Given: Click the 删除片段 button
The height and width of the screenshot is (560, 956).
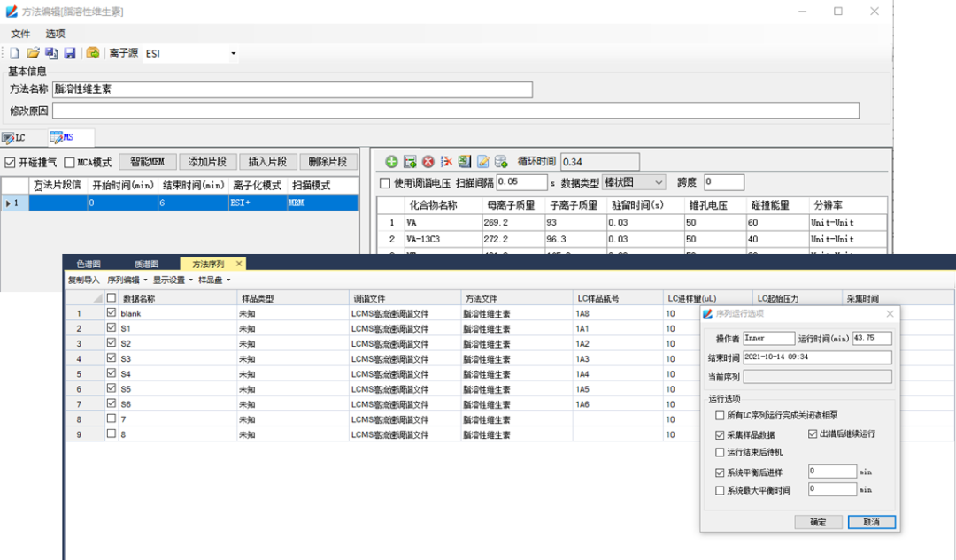Looking at the screenshot, I should pos(328,162).
